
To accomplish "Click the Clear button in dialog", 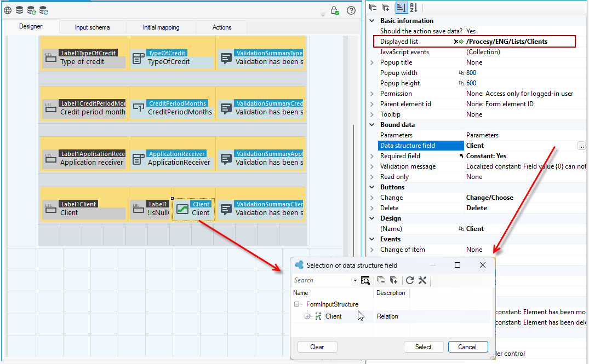I will coord(317,346).
